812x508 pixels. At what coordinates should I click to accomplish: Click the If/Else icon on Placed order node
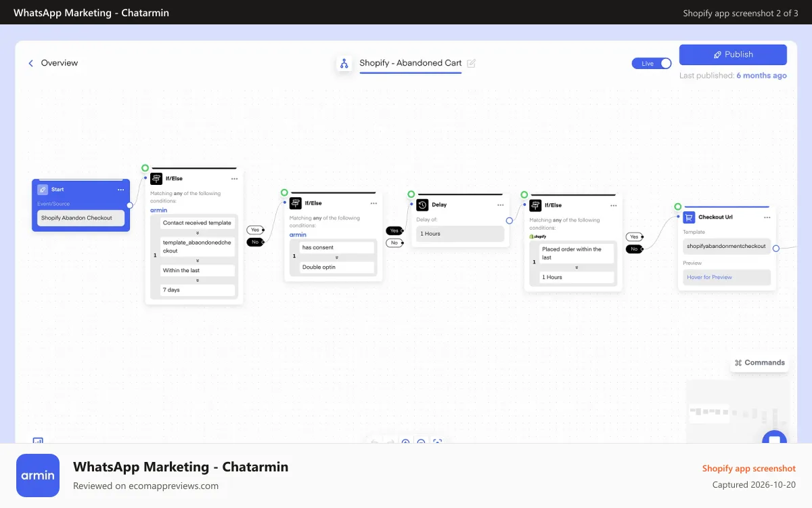point(535,205)
